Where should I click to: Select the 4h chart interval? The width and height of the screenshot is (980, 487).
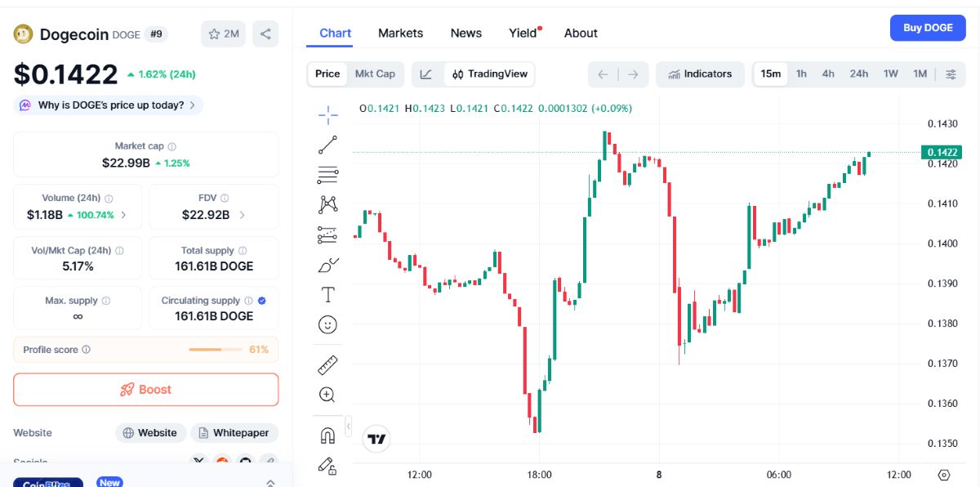click(x=828, y=74)
